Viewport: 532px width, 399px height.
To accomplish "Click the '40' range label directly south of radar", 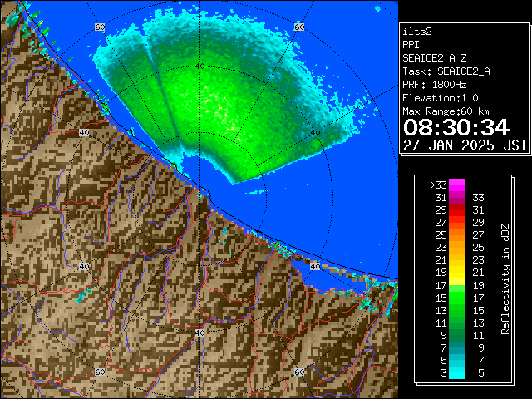I will tap(199, 332).
